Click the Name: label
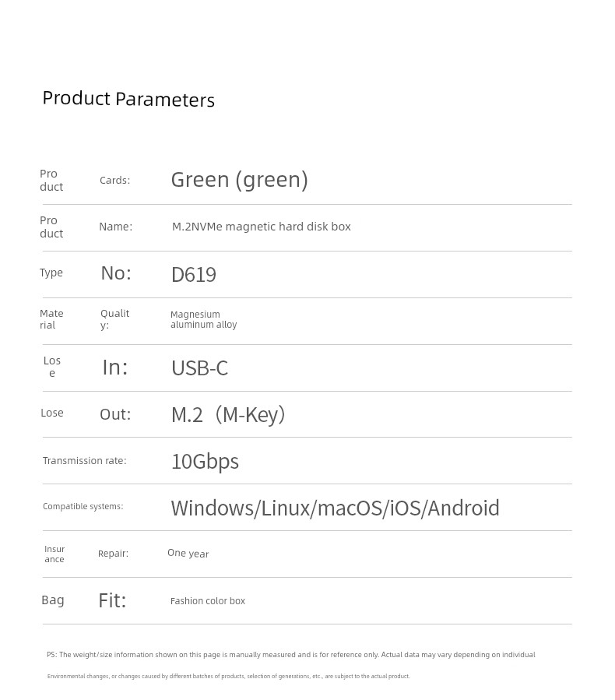Screen dimensions: 615x700 (x=115, y=227)
